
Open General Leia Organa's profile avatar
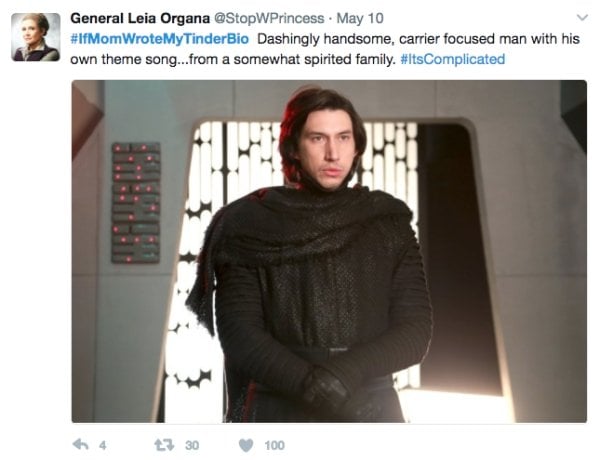[x=36, y=37]
